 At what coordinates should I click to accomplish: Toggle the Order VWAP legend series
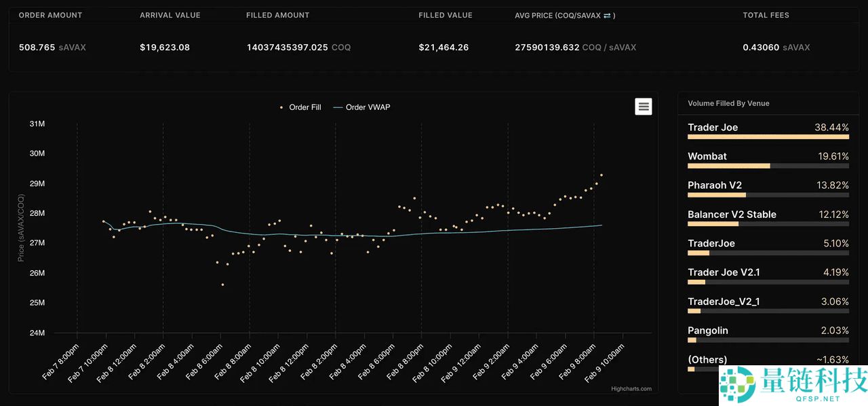[361, 107]
